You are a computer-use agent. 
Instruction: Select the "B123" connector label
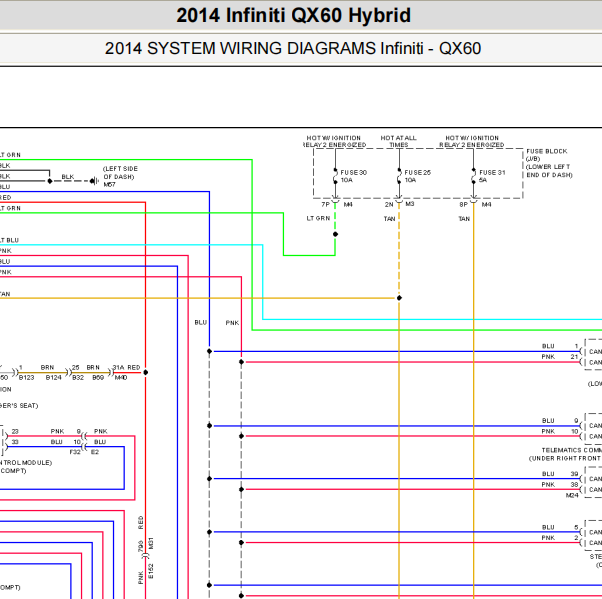click(26, 378)
